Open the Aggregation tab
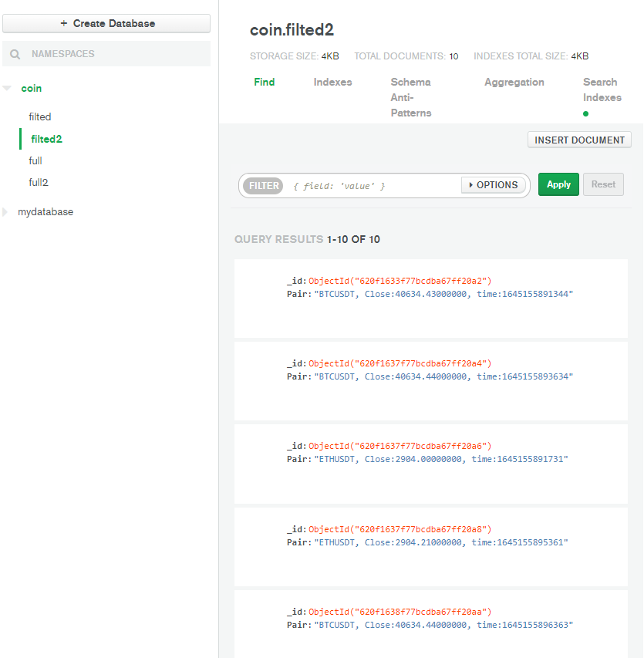This screenshot has height=658, width=644. (514, 82)
